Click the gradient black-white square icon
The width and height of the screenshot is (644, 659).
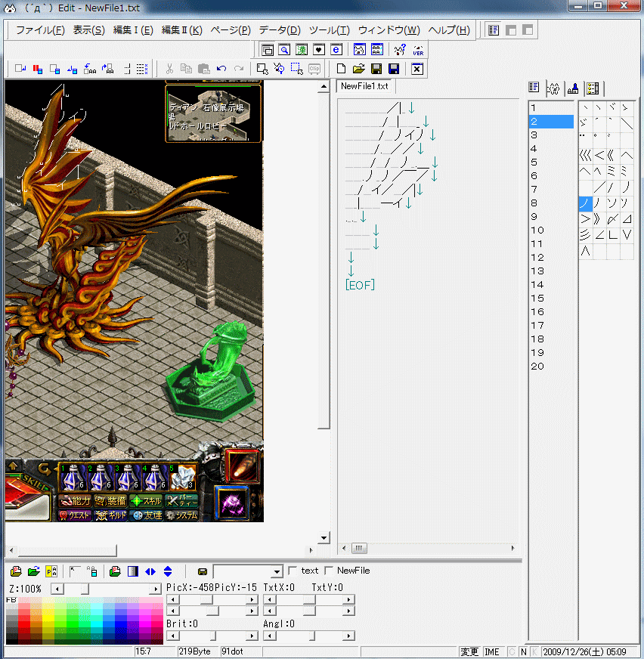pos(133,571)
